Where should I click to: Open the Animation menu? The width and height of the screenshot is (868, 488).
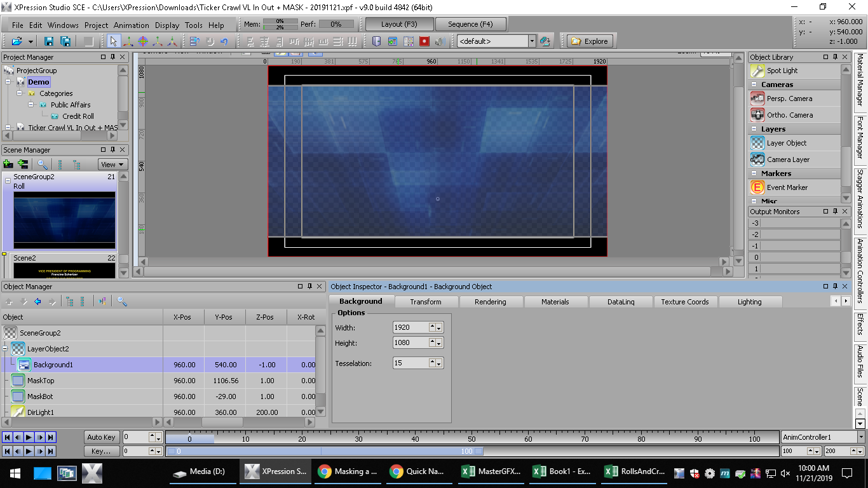pos(131,25)
